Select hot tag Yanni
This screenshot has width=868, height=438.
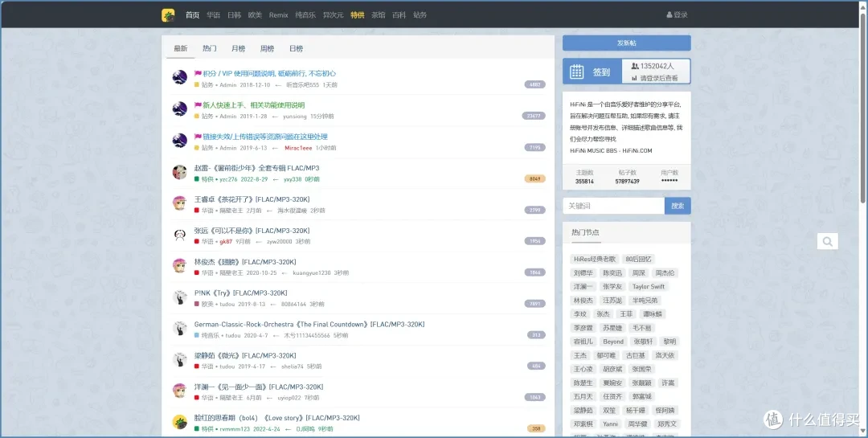(x=611, y=424)
